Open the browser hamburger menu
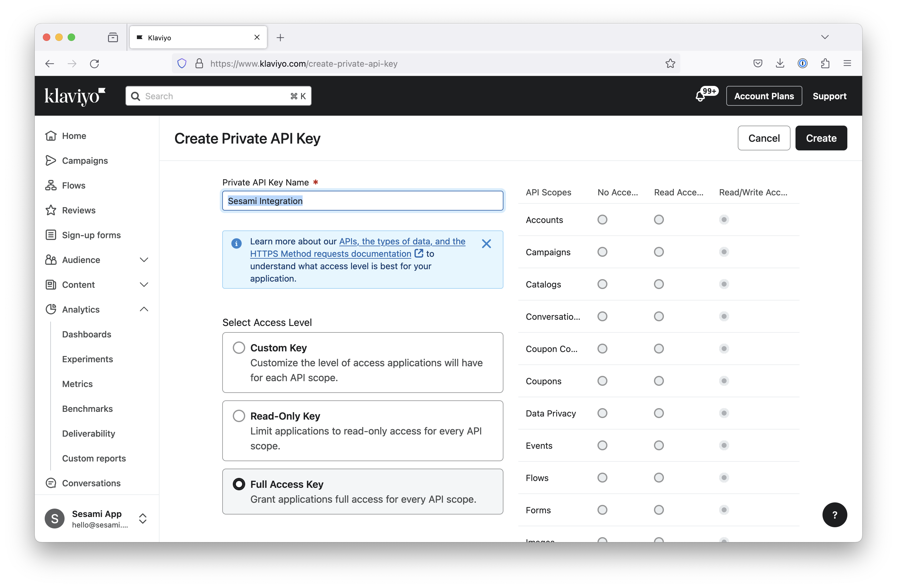Viewport: 897px width, 588px height. click(x=847, y=63)
